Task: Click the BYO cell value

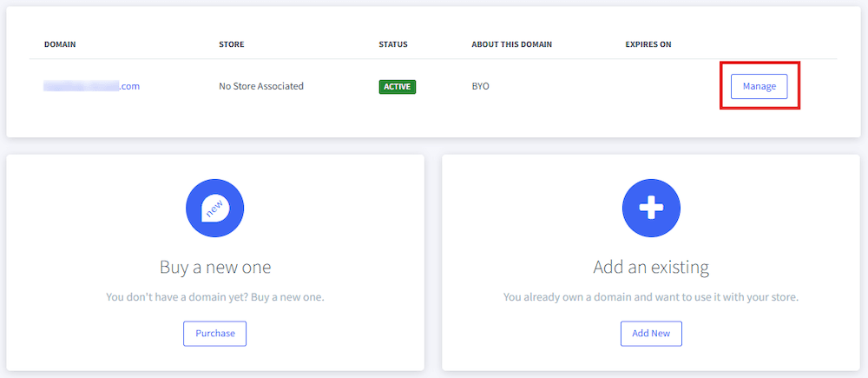Action: (481, 87)
